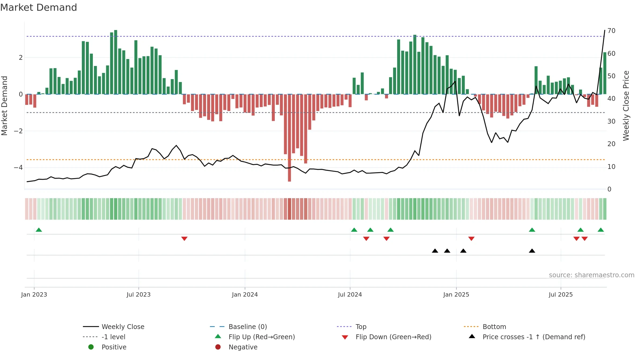Click the '10' tick on the price axis

(612, 167)
